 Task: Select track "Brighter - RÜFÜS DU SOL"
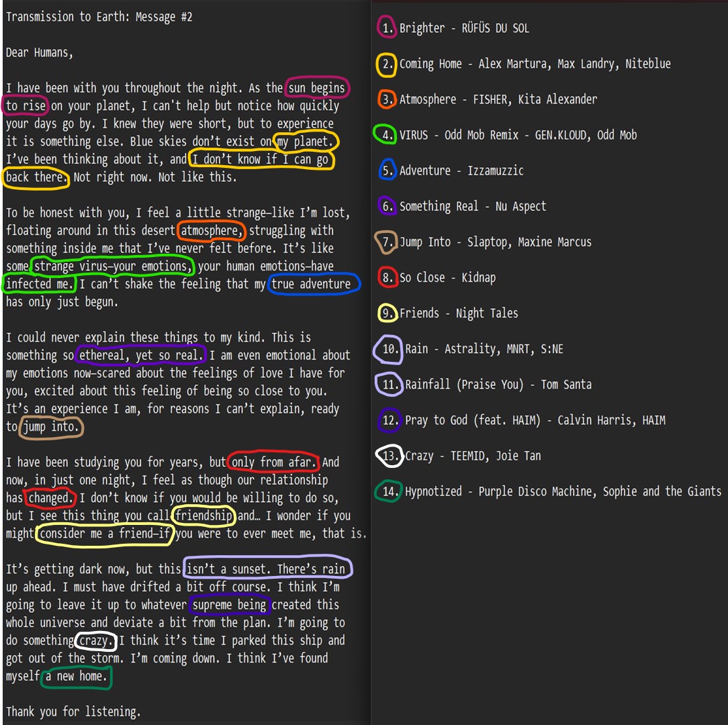(464, 28)
